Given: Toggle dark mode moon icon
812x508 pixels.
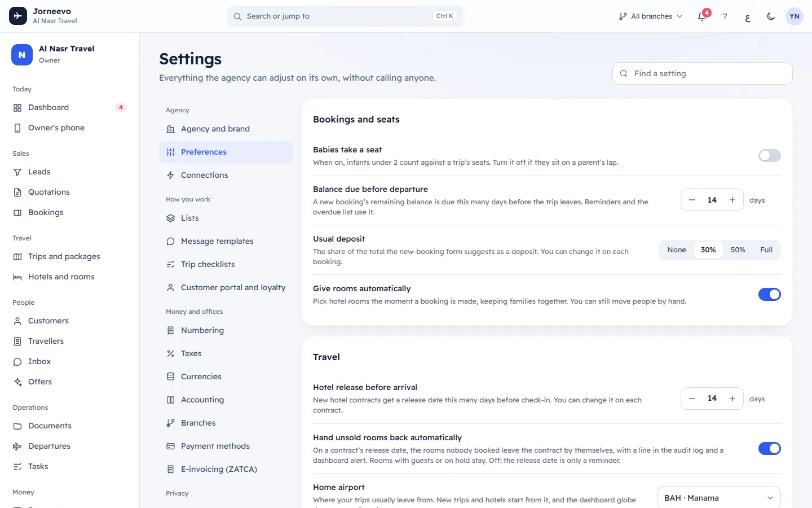Looking at the screenshot, I should [x=771, y=16].
